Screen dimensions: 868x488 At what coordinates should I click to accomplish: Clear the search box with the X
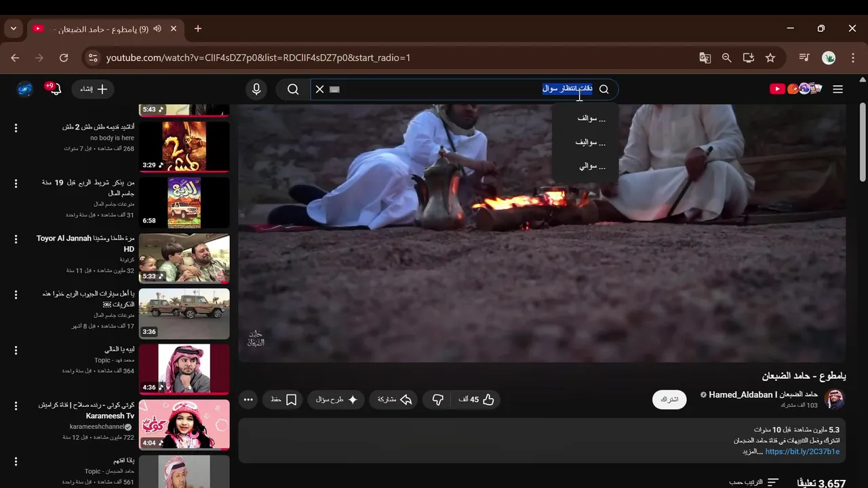click(x=320, y=89)
